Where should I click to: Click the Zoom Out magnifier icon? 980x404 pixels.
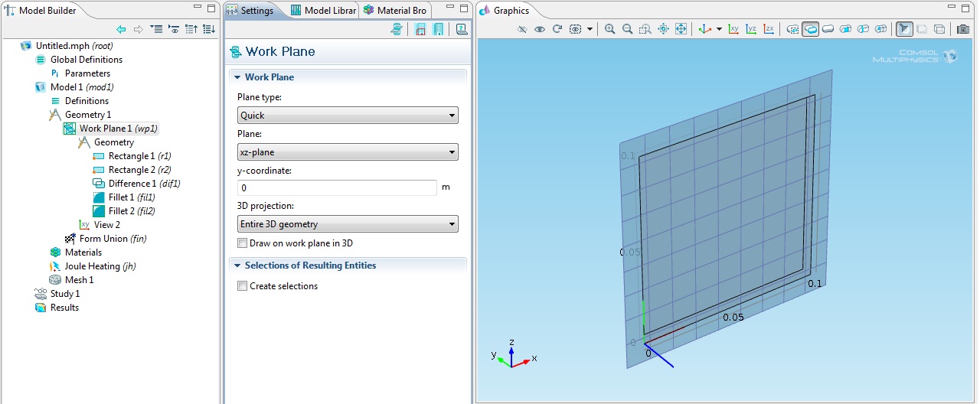click(x=627, y=29)
